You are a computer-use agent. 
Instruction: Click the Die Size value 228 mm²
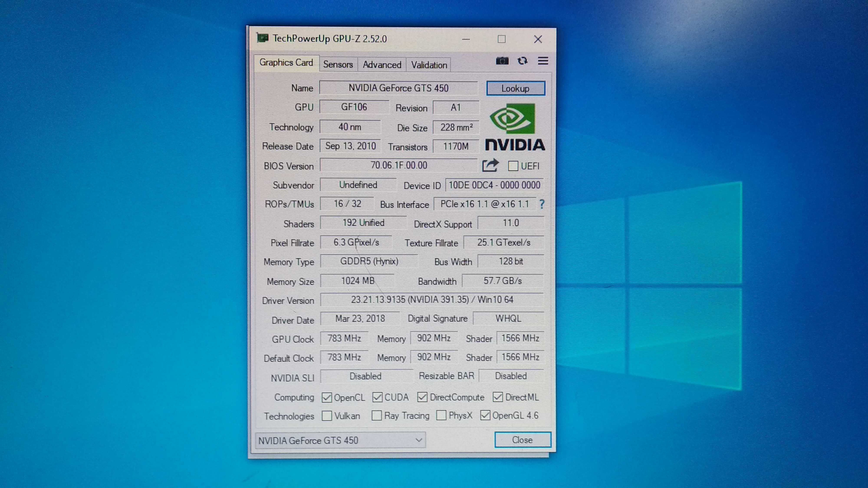pyautogui.click(x=456, y=127)
